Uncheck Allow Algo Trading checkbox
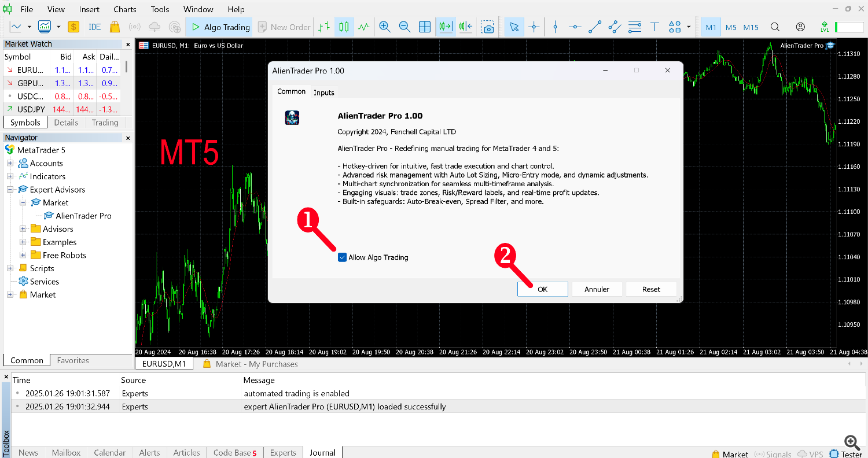Screen dimensions: 868x458 [x=342, y=257]
